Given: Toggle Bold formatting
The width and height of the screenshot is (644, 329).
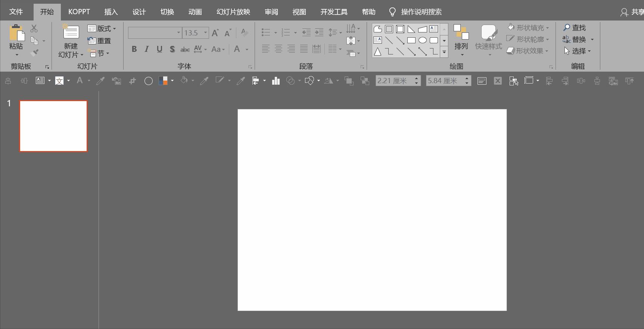Looking at the screenshot, I should (134, 49).
